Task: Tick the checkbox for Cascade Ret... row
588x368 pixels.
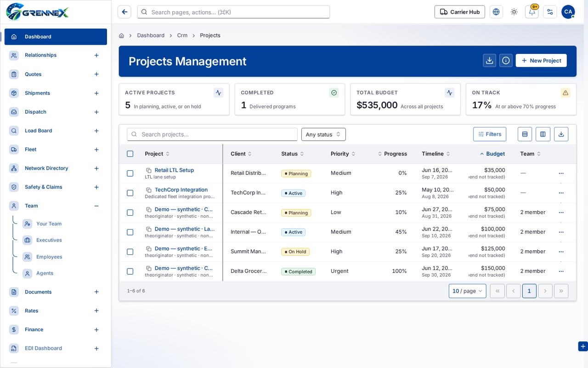Action: pos(130,213)
